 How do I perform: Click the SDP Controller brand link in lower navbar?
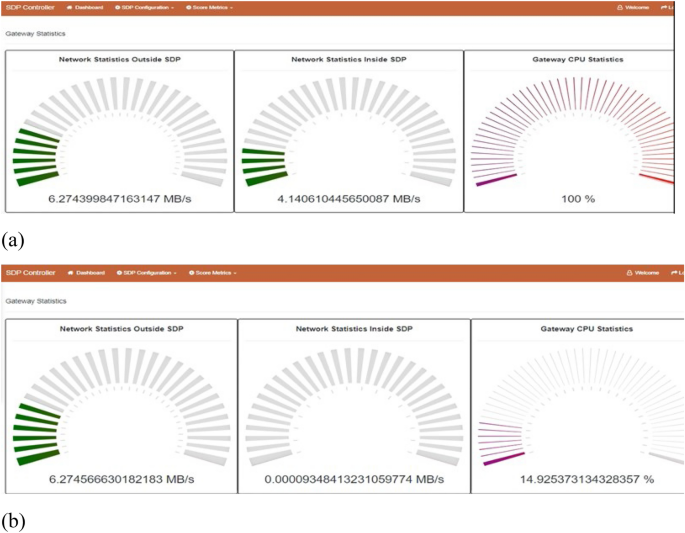28,272
